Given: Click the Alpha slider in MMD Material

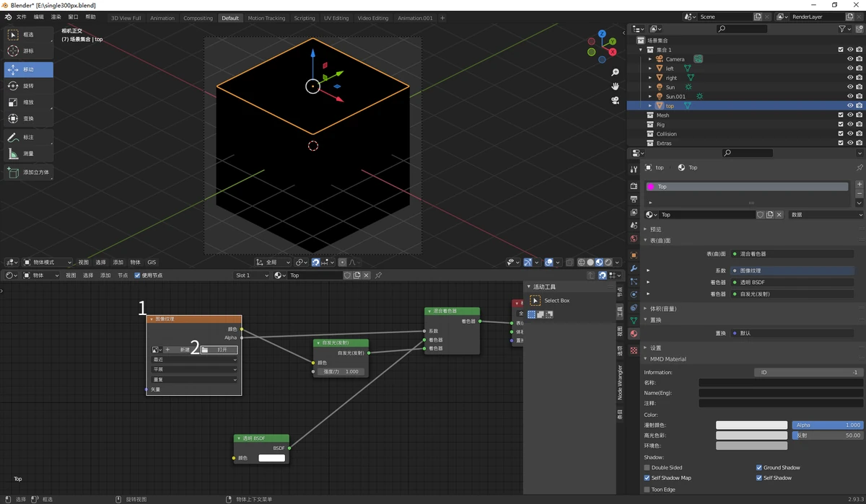Looking at the screenshot, I should point(827,425).
